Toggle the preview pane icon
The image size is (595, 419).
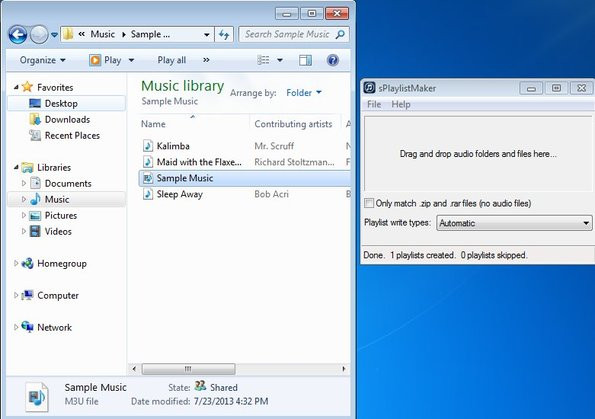305,60
